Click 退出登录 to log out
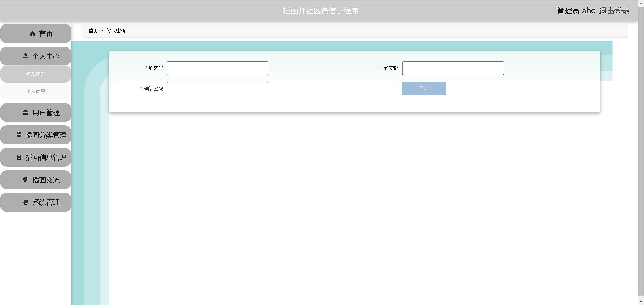This screenshot has width=644, height=305. (x=614, y=11)
